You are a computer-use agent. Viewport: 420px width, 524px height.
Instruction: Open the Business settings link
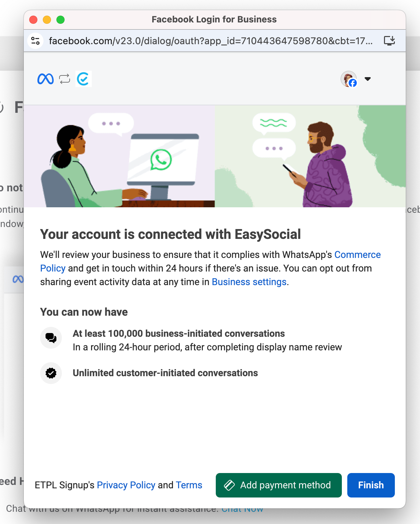[249, 282]
